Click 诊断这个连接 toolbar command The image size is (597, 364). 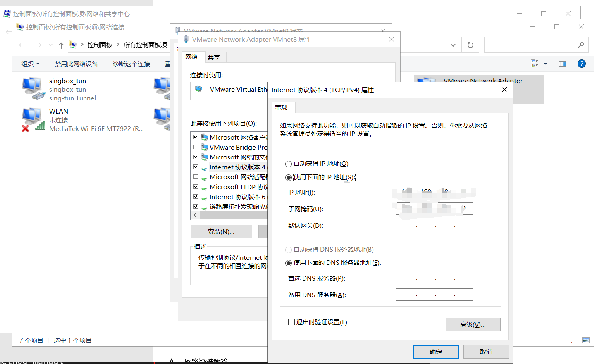coord(131,64)
